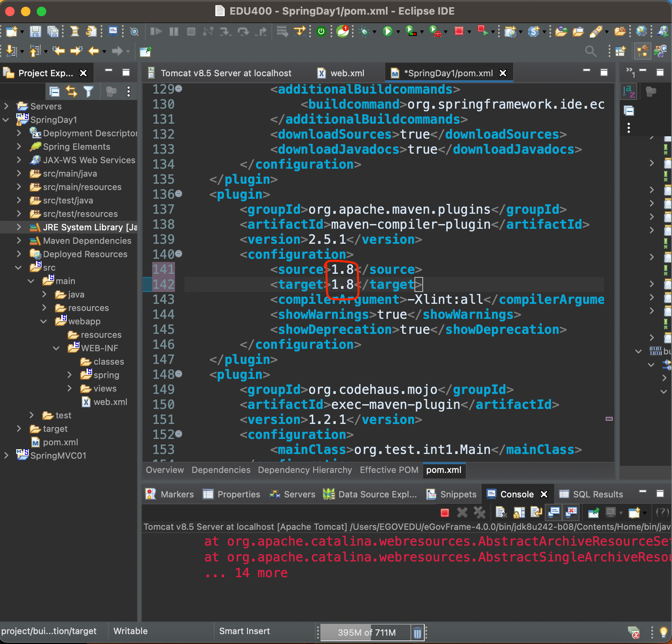672x644 pixels.
Task: Click the Debug bug icon
Action: 364,31
